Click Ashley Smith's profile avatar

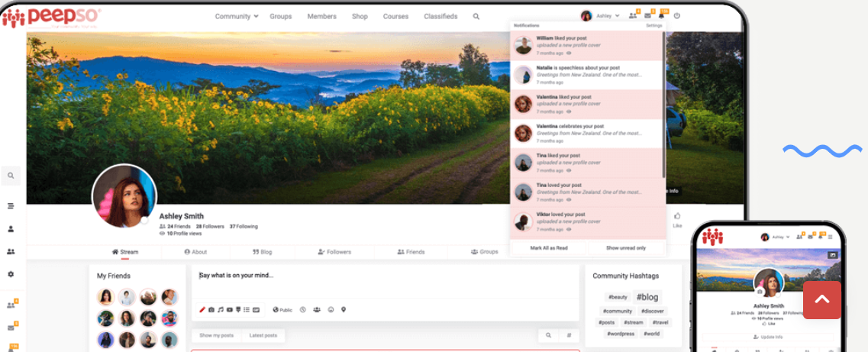124,196
